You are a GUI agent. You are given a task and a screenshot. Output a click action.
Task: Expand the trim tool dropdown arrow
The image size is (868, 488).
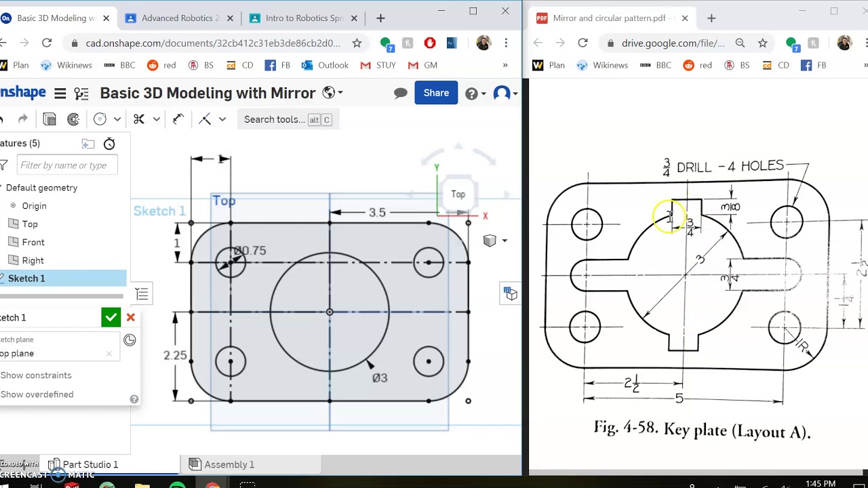[156, 119]
